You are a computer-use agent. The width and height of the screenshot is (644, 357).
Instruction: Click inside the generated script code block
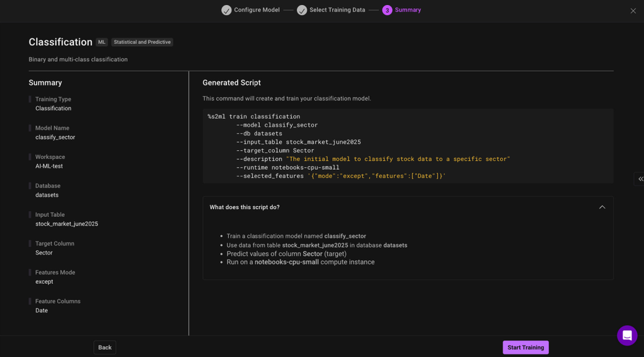click(x=408, y=146)
